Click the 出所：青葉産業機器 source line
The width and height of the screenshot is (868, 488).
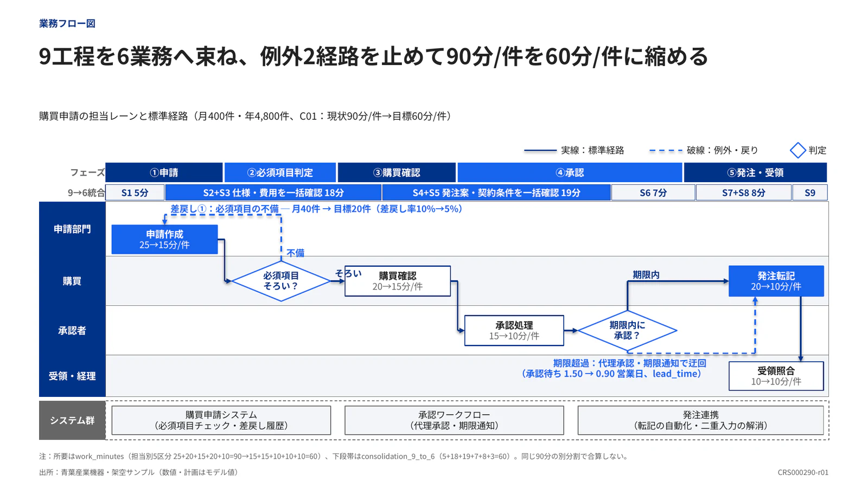click(140, 472)
